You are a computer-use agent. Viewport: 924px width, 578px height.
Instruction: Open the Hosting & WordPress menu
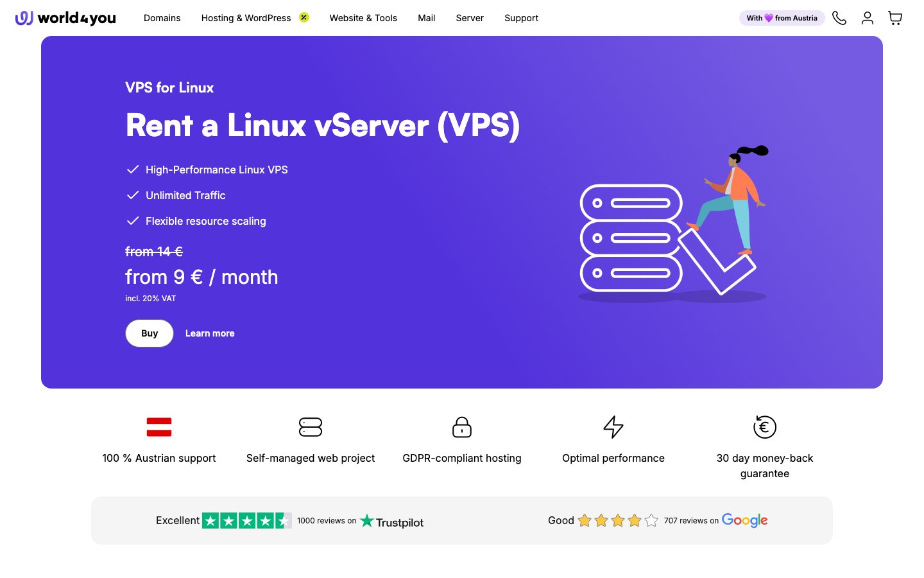(x=246, y=18)
